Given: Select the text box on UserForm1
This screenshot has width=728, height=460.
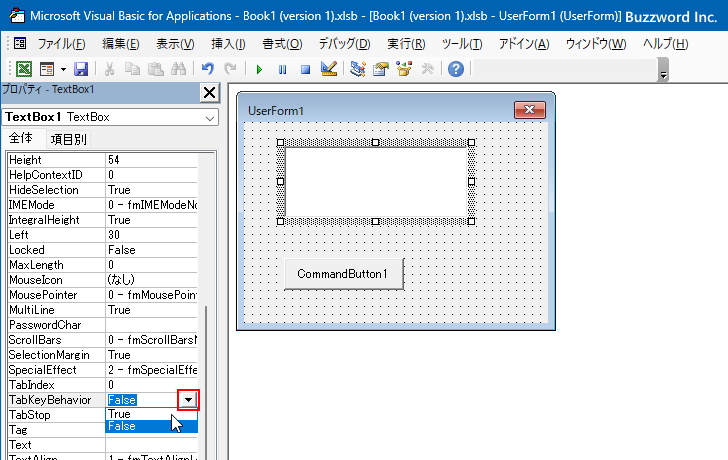Looking at the screenshot, I should pyautogui.click(x=376, y=182).
